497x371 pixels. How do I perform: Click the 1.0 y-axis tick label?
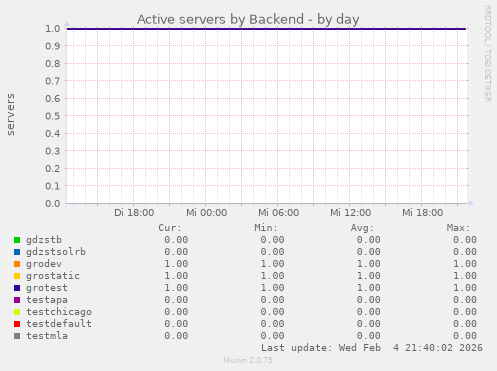pos(53,29)
